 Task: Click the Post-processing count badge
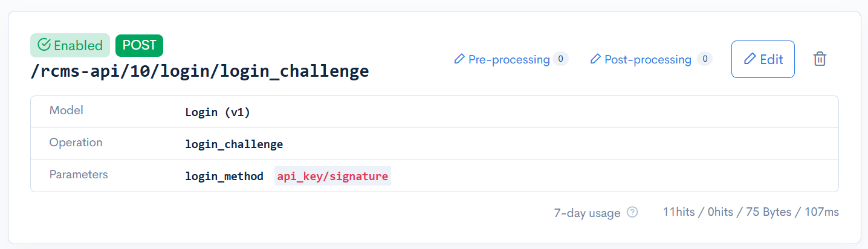click(704, 59)
